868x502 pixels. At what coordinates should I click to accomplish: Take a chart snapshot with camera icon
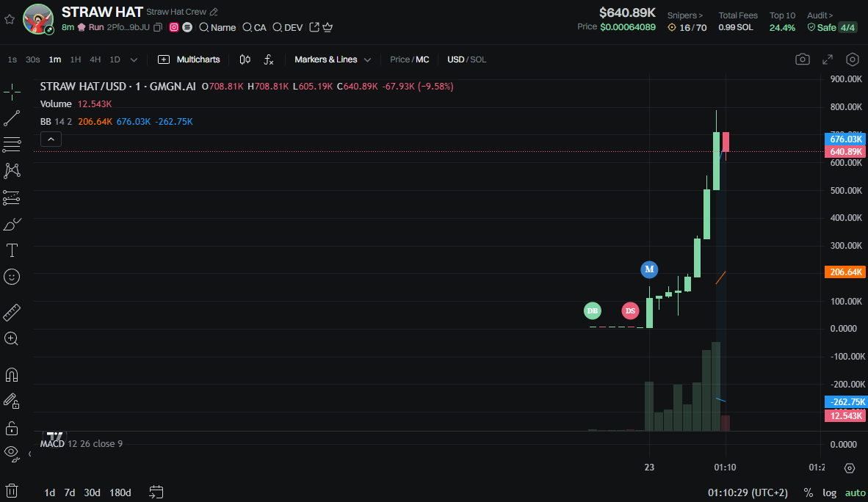click(802, 59)
